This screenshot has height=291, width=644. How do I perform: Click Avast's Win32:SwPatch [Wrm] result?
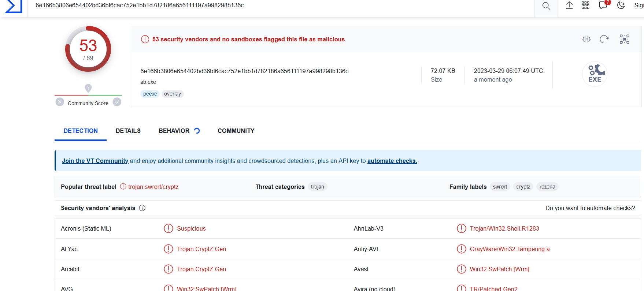click(500, 269)
